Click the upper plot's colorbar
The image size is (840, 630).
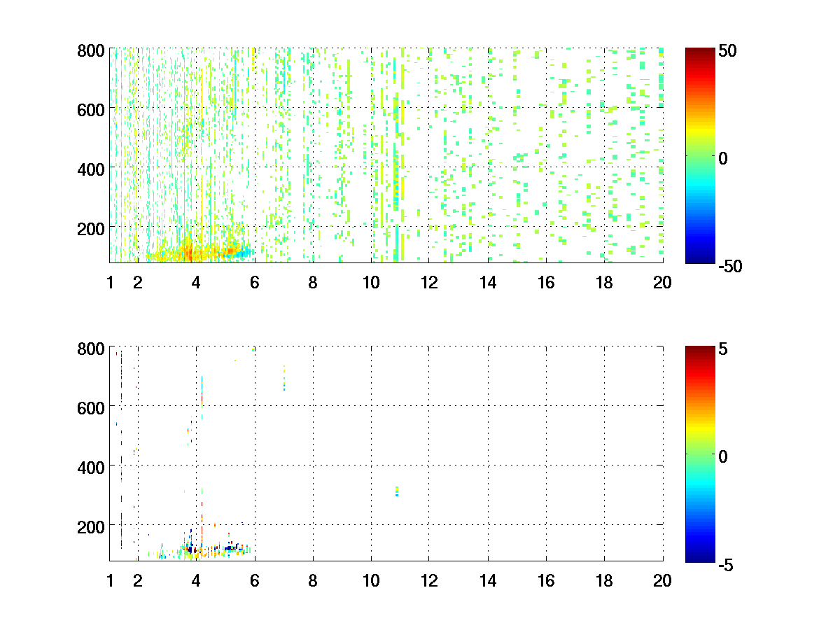700,155
